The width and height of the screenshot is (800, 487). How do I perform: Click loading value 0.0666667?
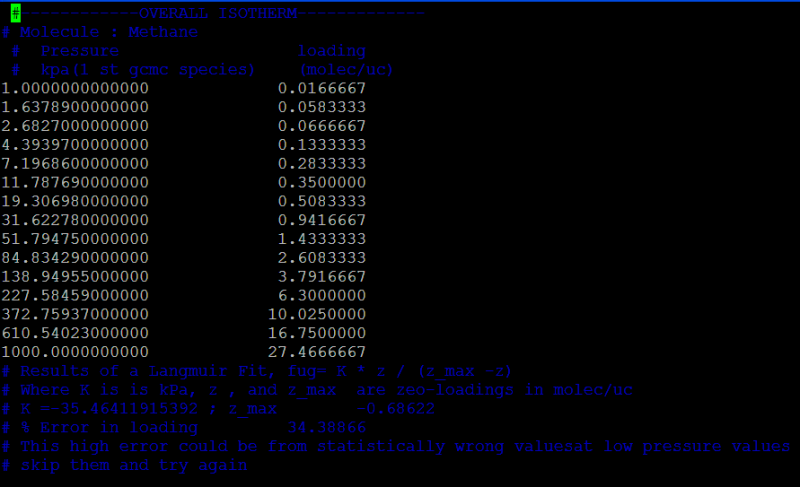(322, 126)
